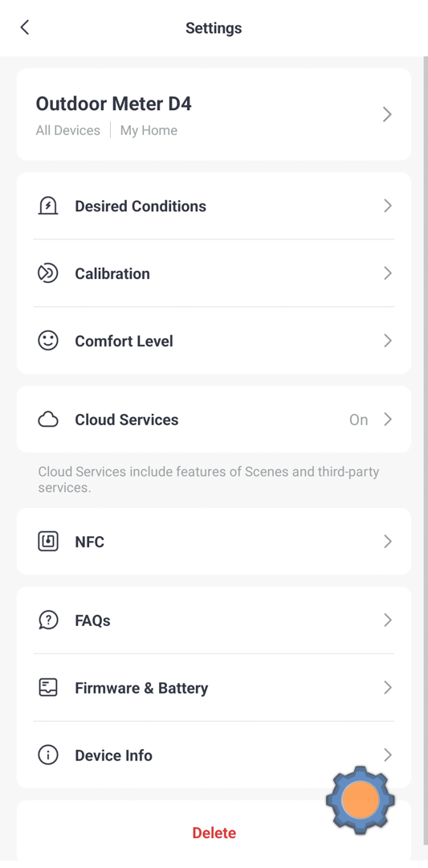Open the Outdoor Meter D4 name card
Image resolution: width=428 pixels, height=868 pixels.
click(214, 115)
